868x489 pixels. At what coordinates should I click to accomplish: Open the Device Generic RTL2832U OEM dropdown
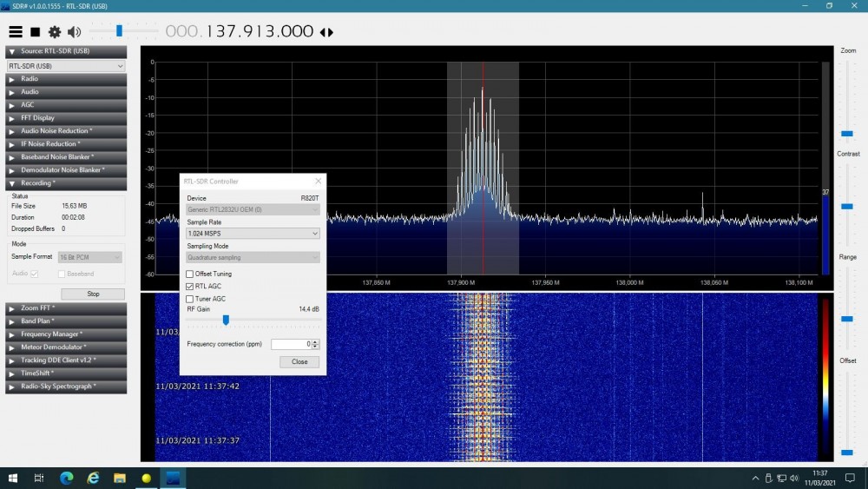click(253, 210)
